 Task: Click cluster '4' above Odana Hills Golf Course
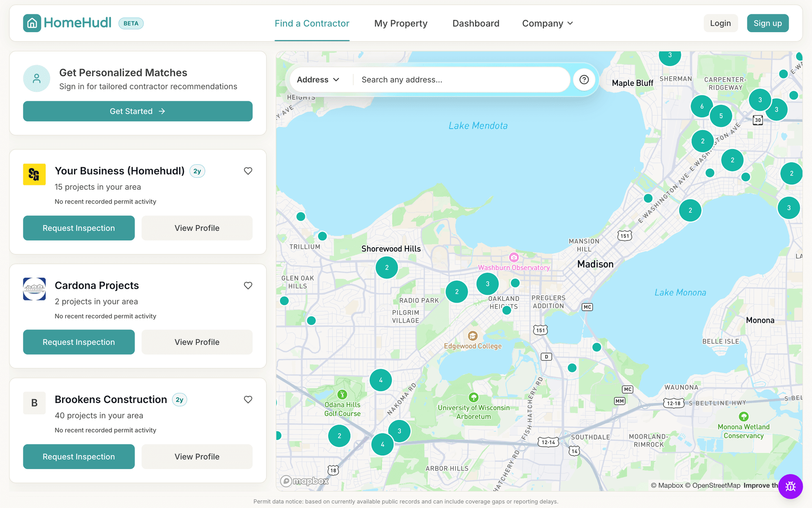[x=381, y=380]
